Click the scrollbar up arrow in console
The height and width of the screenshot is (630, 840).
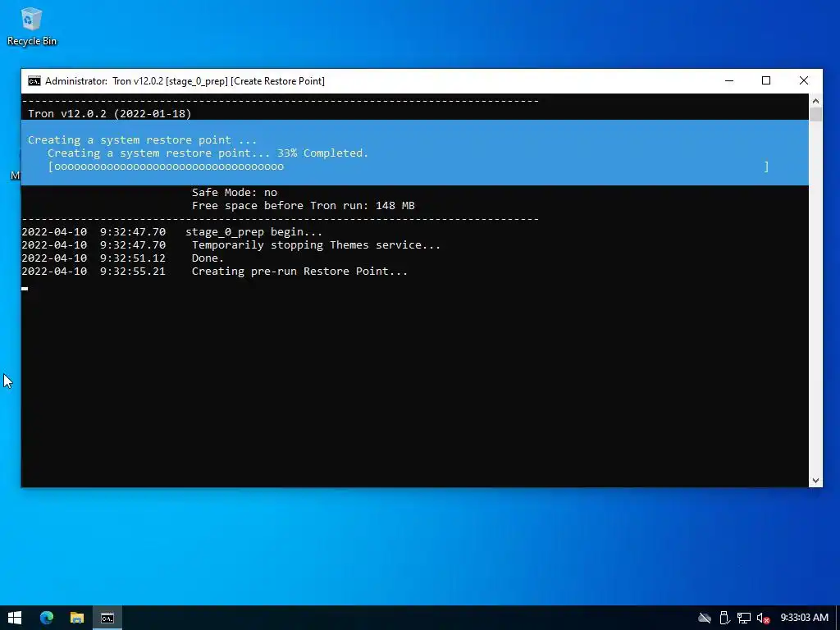coord(815,101)
